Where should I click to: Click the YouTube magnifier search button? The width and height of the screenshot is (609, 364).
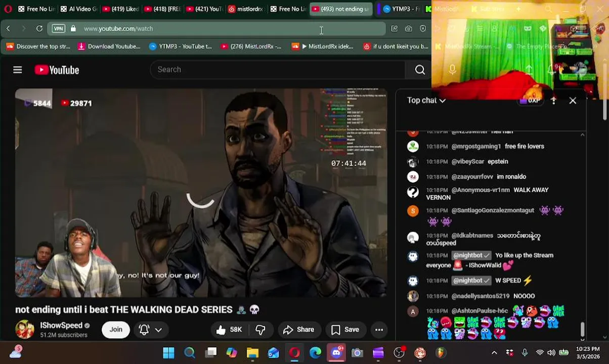point(420,70)
